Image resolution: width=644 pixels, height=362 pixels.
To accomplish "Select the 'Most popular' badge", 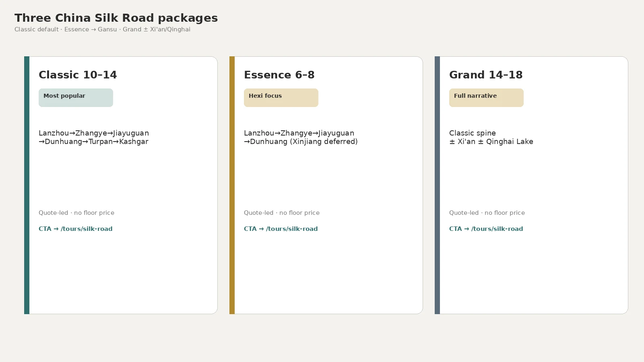I will (x=76, y=98).
